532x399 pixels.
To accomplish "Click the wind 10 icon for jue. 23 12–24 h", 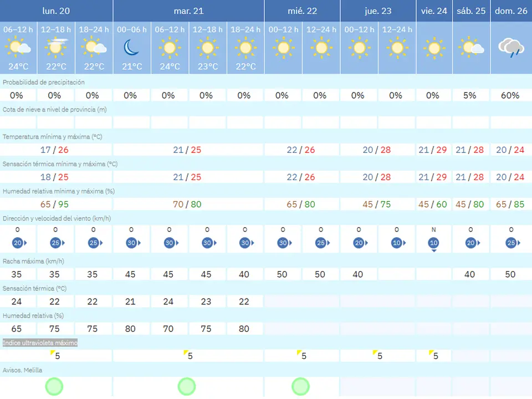I will 398,243.
